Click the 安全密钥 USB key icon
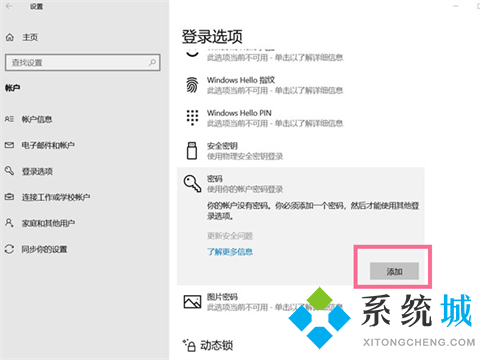 click(x=192, y=150)
